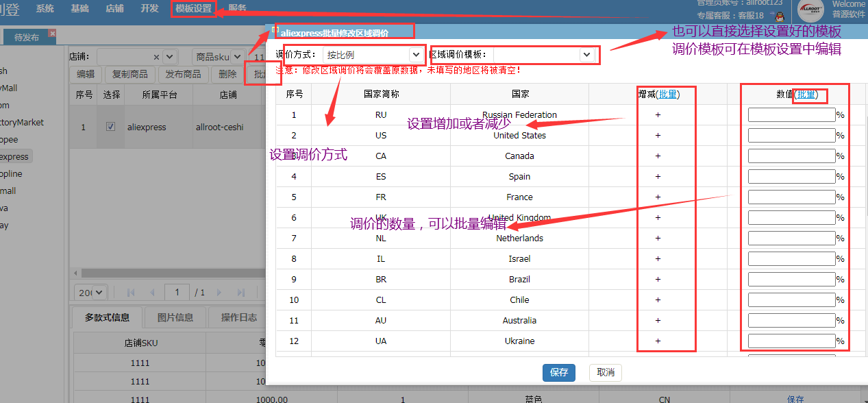
Task: Click the value input for United States
Action: (x=791, y=136)
